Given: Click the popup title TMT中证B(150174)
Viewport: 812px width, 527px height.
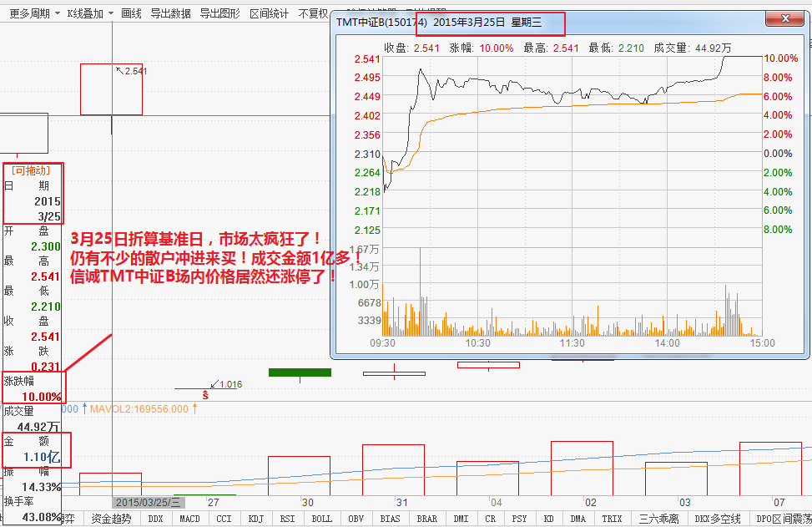Looking at the screenshot, I should (x=381, y=23).
